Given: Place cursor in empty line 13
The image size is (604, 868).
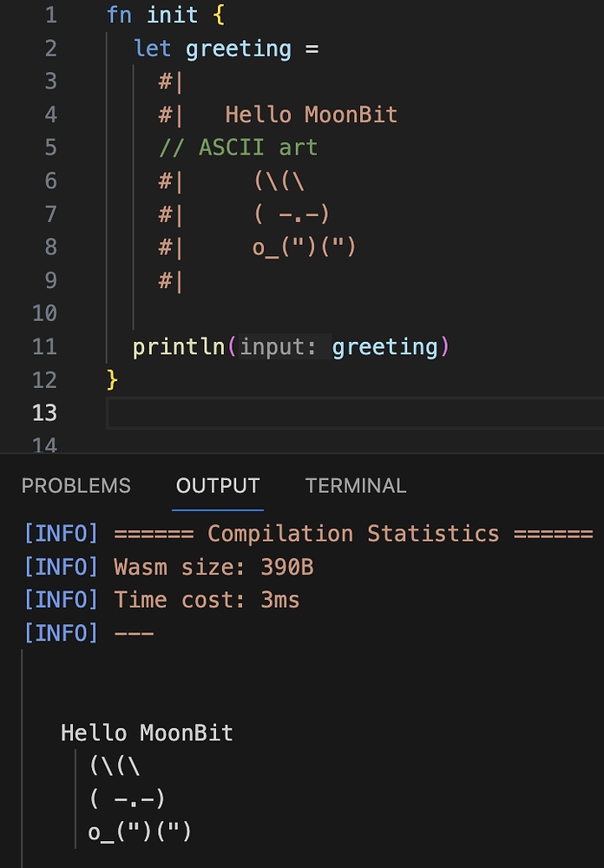Looking at the screenshot, I should 354,413.
